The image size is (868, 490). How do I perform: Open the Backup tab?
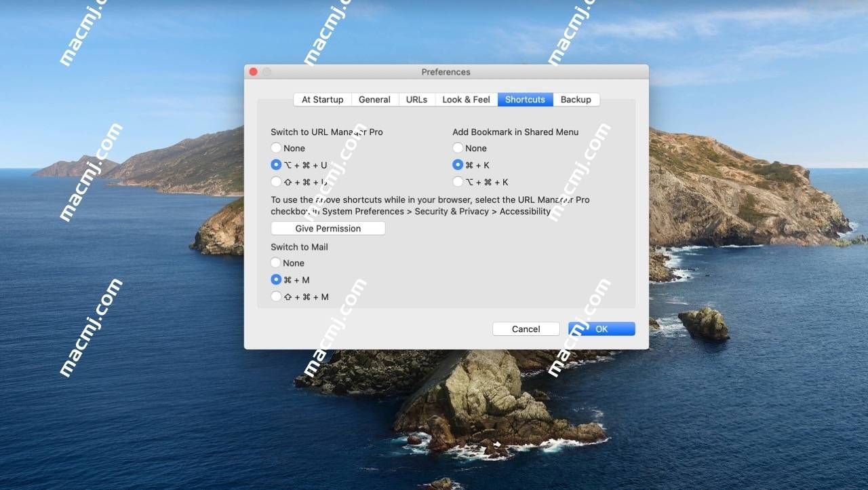point(576,100)
